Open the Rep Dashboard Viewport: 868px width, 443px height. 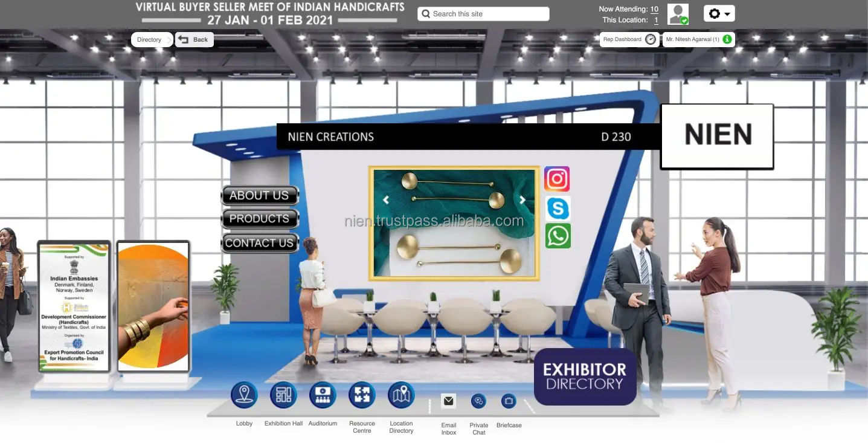pyautogui.click(x=630, y=39)
